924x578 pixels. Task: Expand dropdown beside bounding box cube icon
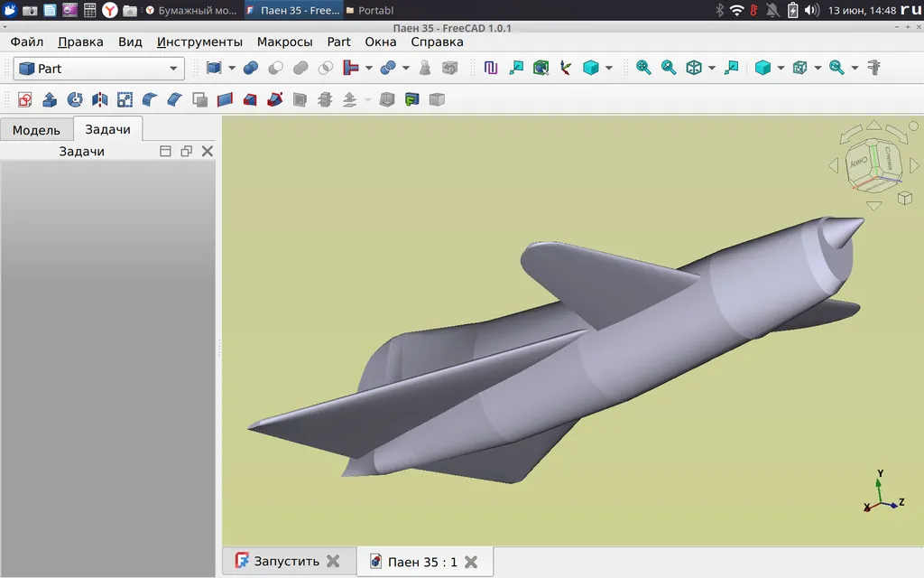pyautogui.click(x=818, y=68)
